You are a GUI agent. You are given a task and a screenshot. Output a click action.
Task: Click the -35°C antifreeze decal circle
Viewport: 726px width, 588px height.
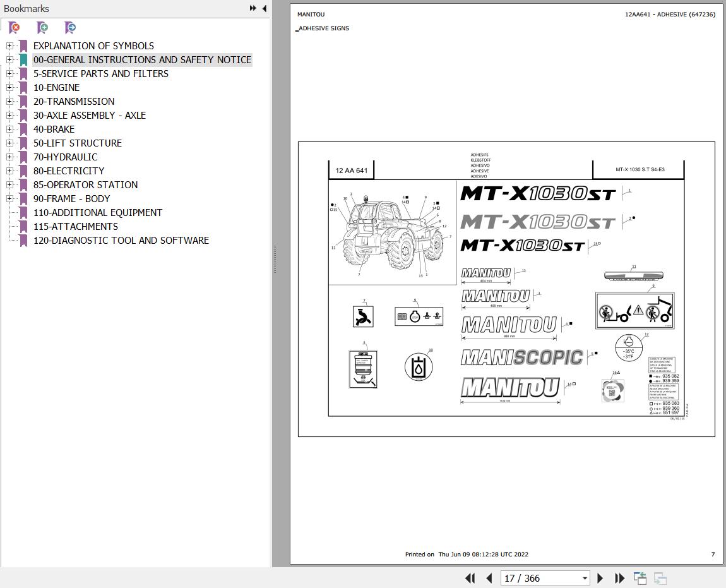tap(629, 347)
